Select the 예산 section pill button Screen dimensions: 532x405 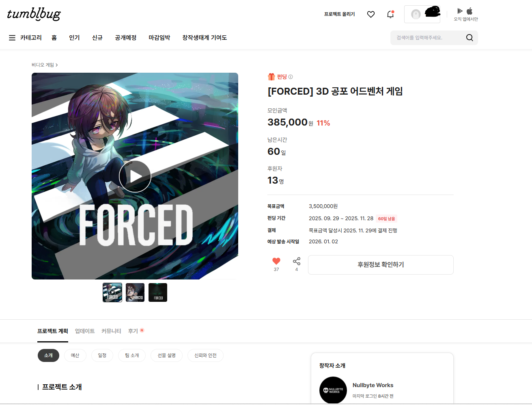click(75, 355)
